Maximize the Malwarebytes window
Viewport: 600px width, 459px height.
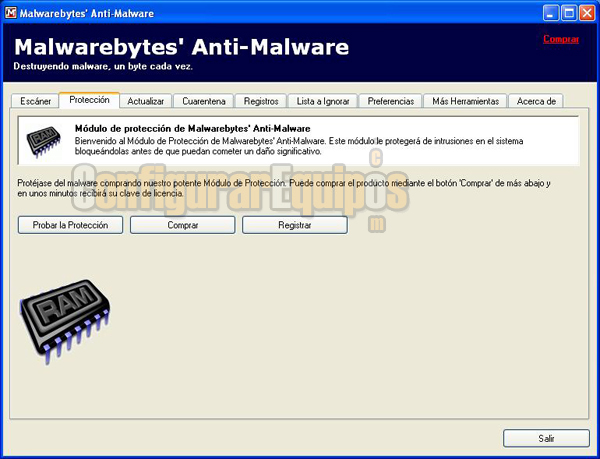(569, 13)
